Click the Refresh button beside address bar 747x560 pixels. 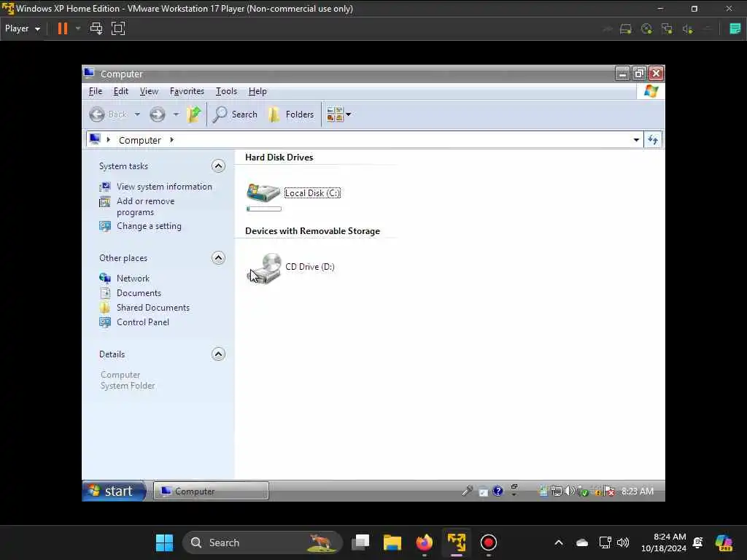pyautogui.click(x=653, y=140)
